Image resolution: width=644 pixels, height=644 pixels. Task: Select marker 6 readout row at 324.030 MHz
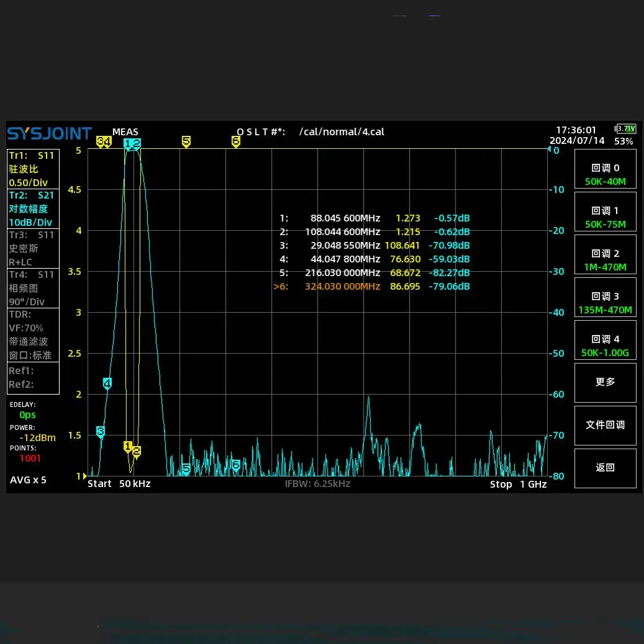372,287
